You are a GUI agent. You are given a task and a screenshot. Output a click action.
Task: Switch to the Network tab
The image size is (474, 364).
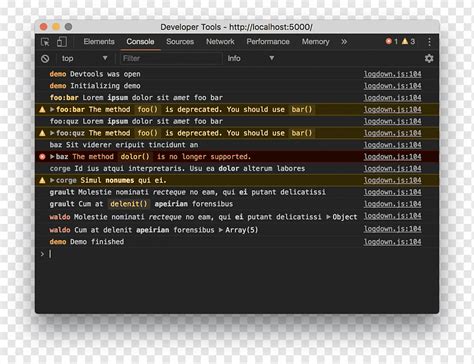(220, 42)
